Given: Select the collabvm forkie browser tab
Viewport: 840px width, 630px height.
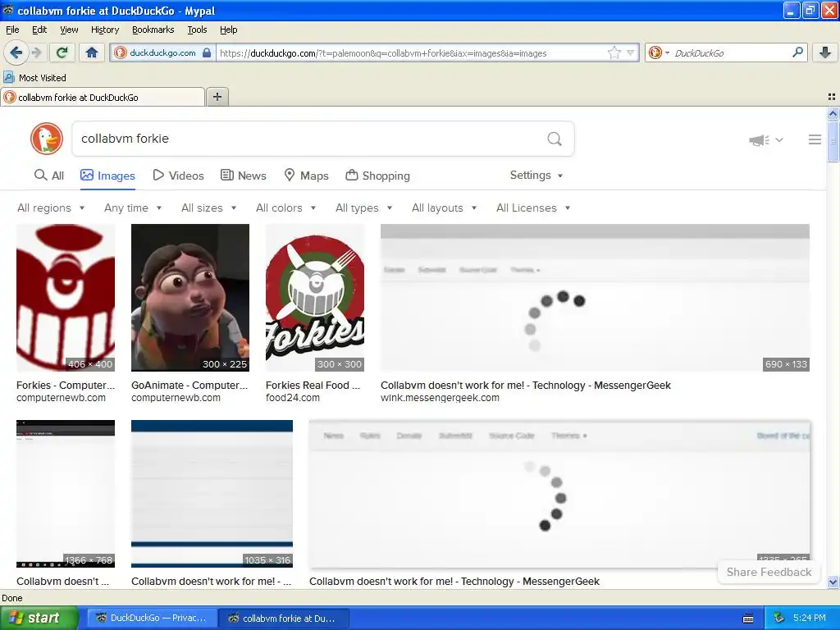Looking at the screenshot, I should pos(103,97).
